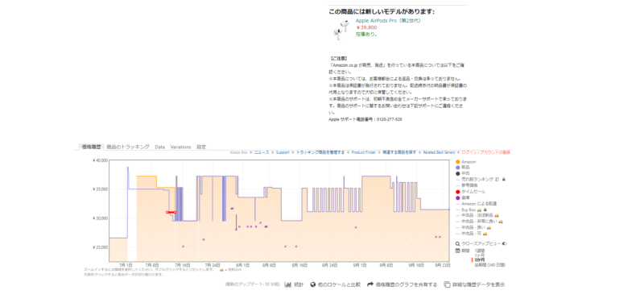This screenshot has height=307, width=644.
Task: Open the Product Finder link
Action: (x=364, y=152)
